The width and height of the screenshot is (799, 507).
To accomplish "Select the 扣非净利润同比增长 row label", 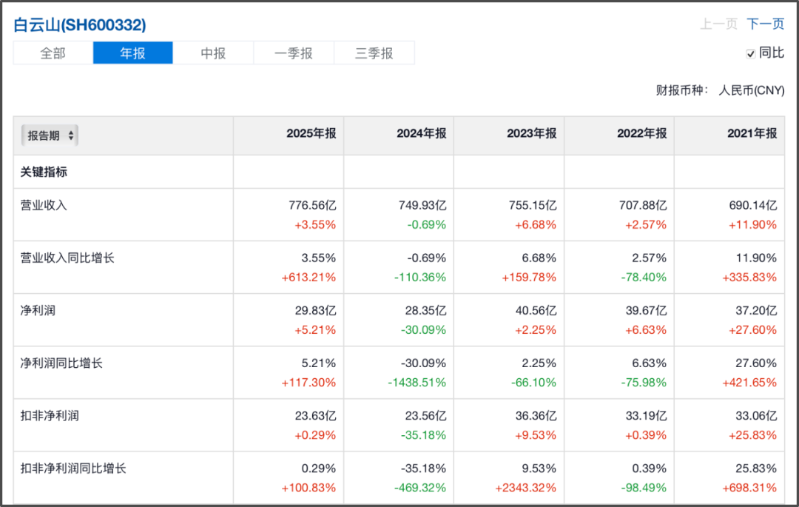I will pyautogui.click(x=73, y=468).
